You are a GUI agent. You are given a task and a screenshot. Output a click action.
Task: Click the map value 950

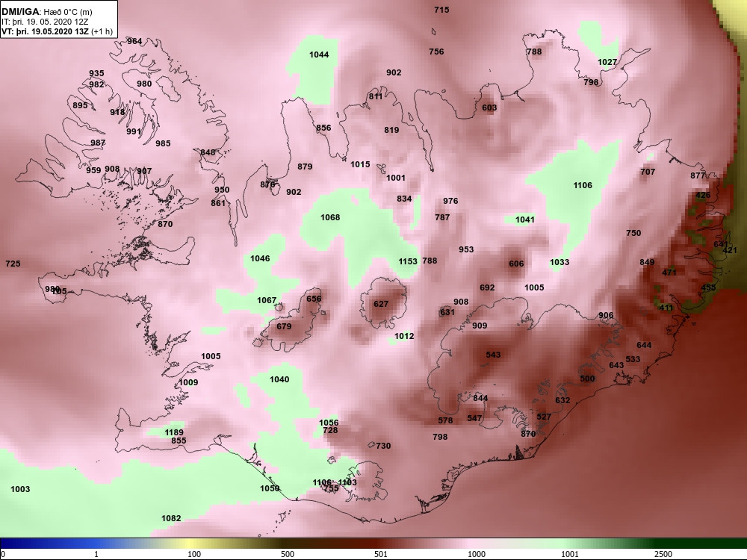click(222, 190)
